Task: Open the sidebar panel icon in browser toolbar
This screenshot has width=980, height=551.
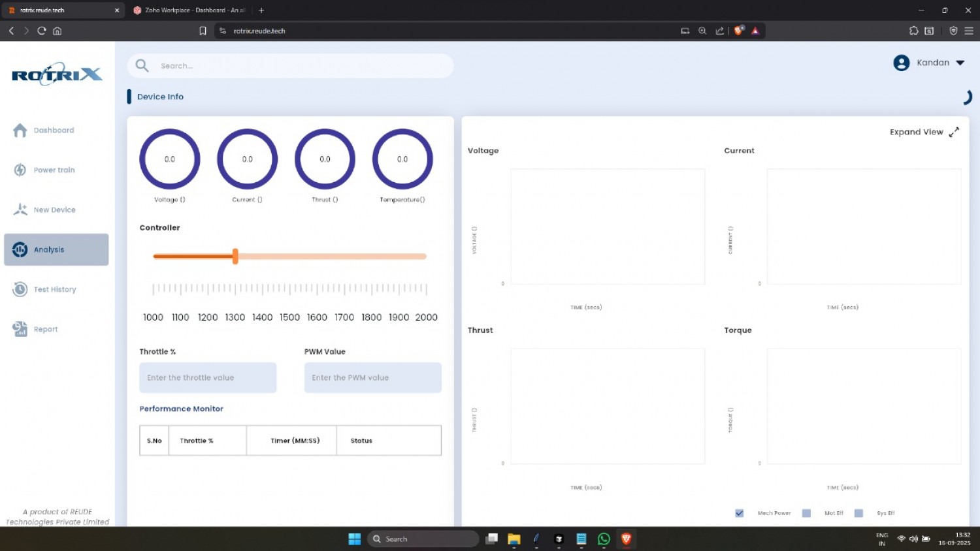Action: click(929, 31)
